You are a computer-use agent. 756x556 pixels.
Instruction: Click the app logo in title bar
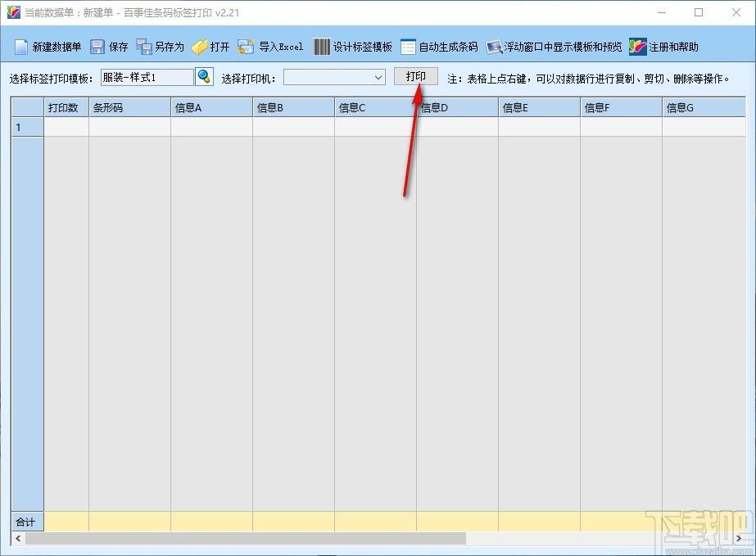pos(13,12)
